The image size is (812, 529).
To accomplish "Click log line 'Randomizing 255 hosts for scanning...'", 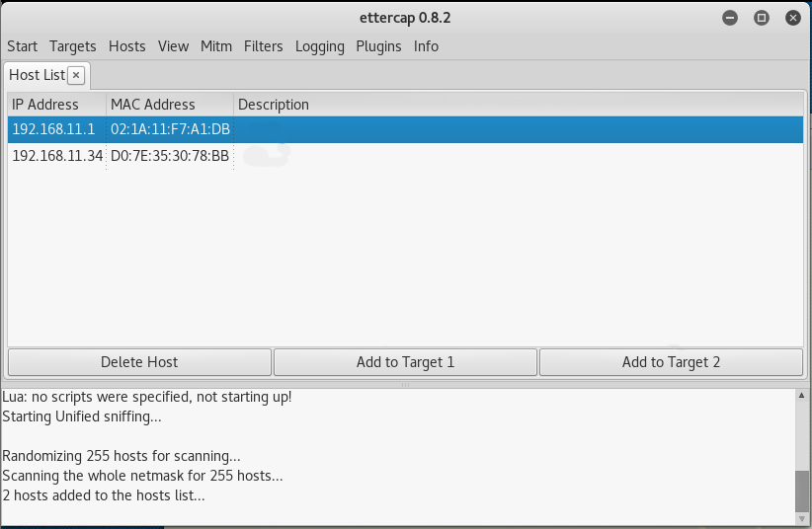I will pyautogui.click(x=122, y=456).
